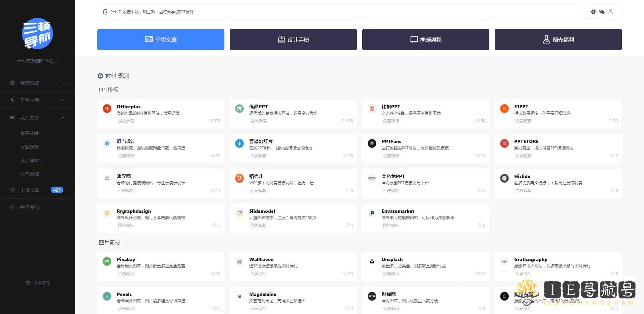Open the WeChat icon in header
Image resolution: width=644 pixels, height=314 pixels.
tap(602, 12)
